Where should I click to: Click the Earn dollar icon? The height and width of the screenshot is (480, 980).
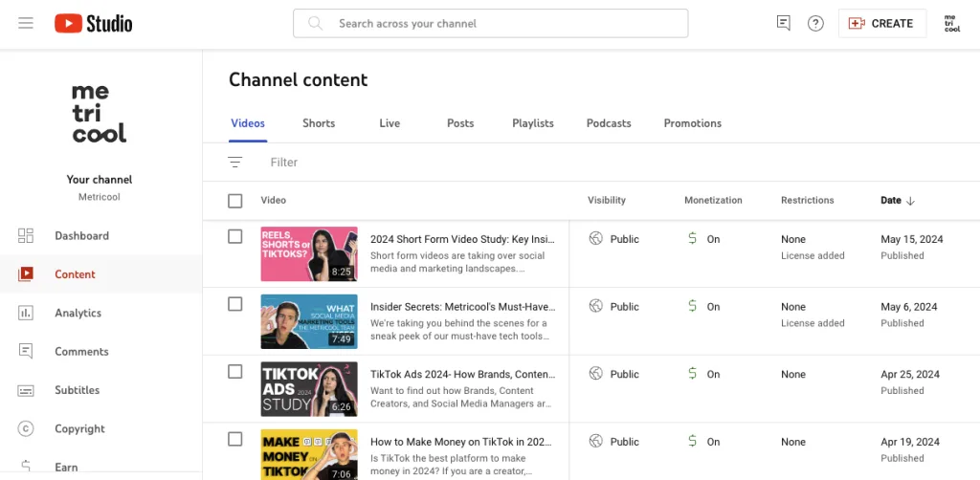26,468
